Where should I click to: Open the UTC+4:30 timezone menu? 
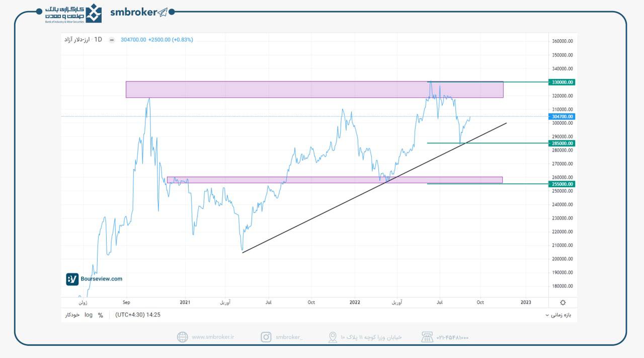coord(137,315)
